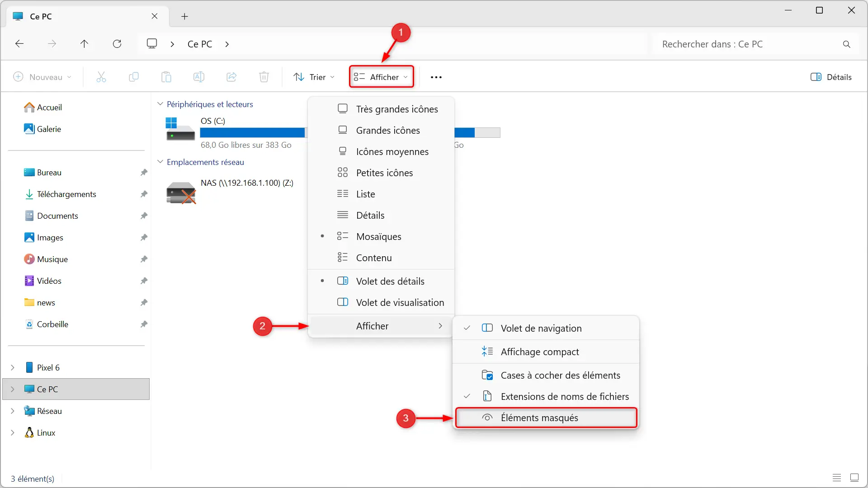Collapse Emplacements réseau group

[160, 162]
